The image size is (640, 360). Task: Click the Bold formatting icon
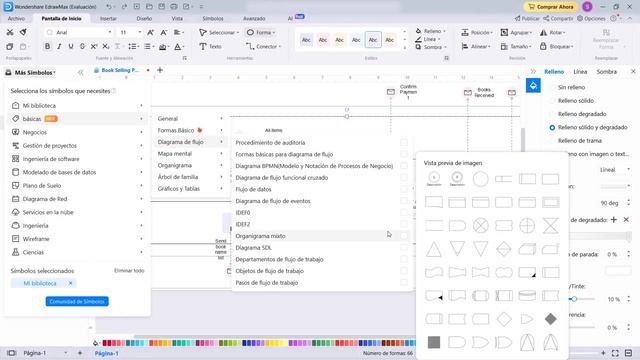[x=47, y=47]
